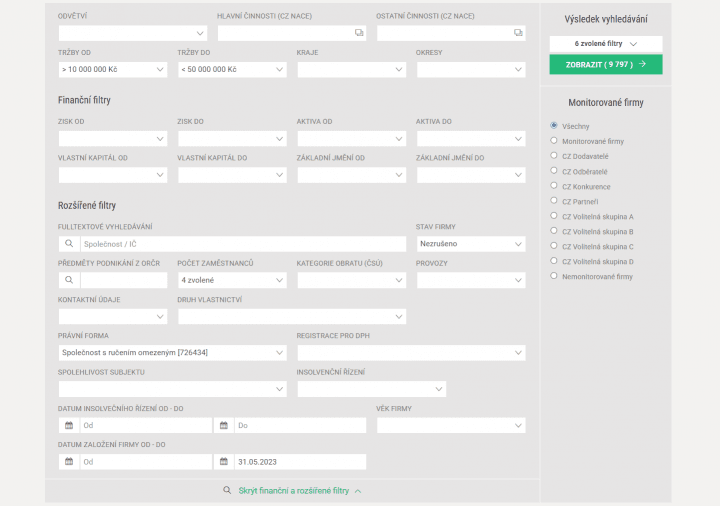Image resolution: width=720 pixels, height=506 pixels.
Task: Open Tržby od dropdown showing 10 000 000 Kč
Action: (x=113, y=69)
